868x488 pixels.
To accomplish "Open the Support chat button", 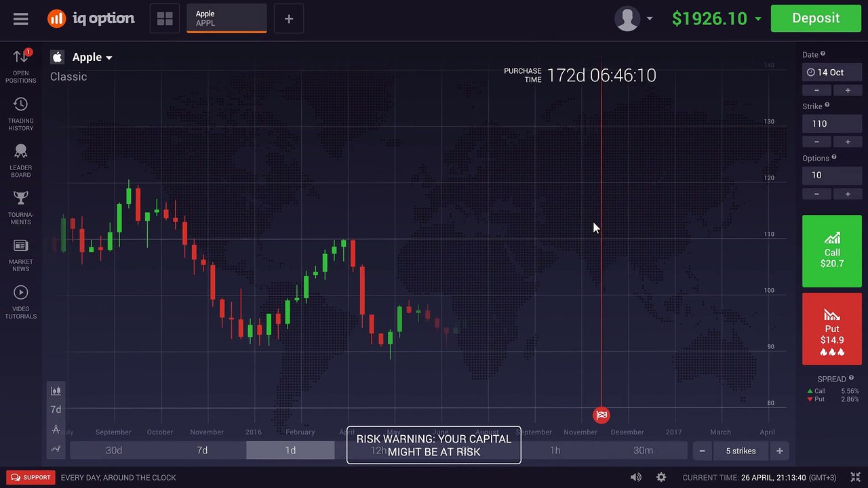I will [x=31, y=477].
